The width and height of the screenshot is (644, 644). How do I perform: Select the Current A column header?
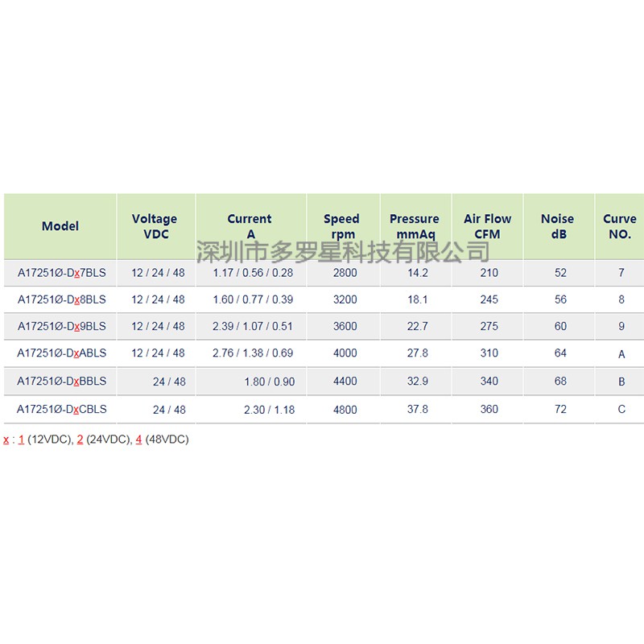point(250,226)
